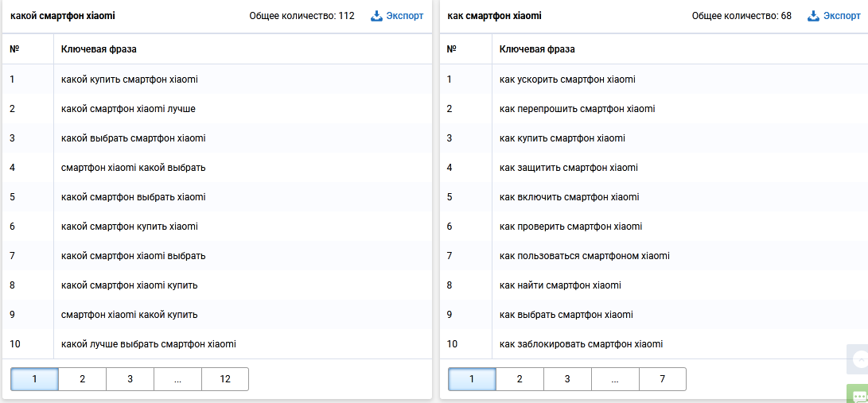868x403 pixels.
Task: Go to page 3 in the left panel
Action: tap(130, 379)
